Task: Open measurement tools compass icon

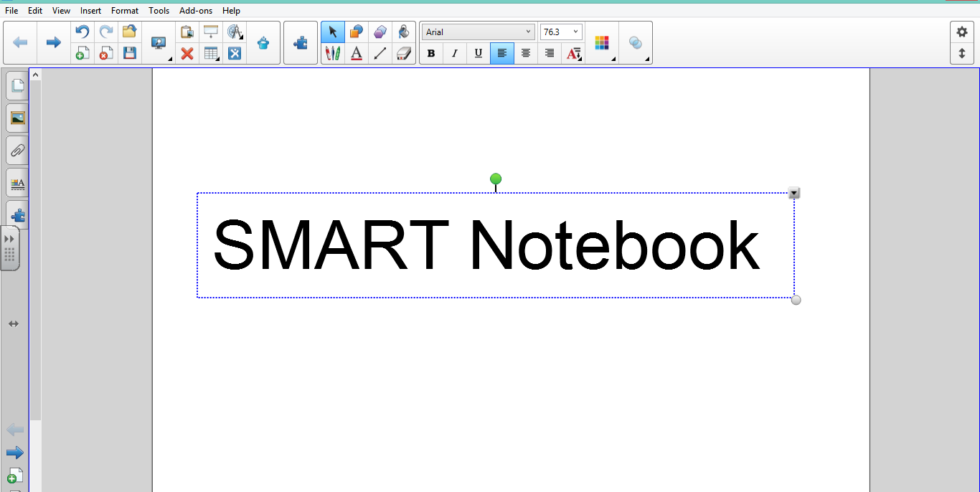Action: pyautogui.click(x=235, y=32)
